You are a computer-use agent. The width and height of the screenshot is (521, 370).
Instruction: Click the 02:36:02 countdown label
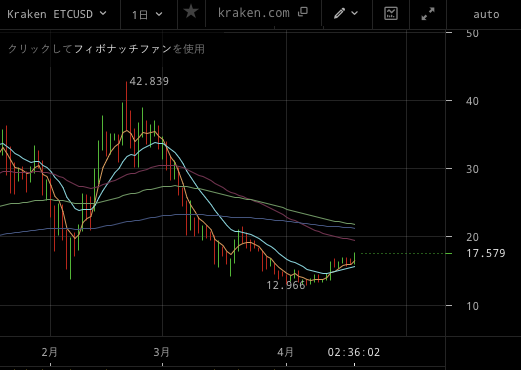[x=354, y=352]
